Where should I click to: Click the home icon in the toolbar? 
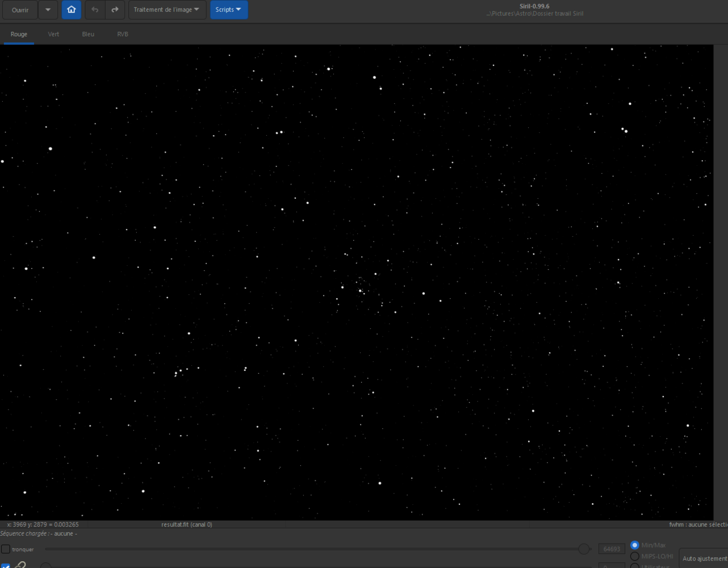tap(71, 10)
